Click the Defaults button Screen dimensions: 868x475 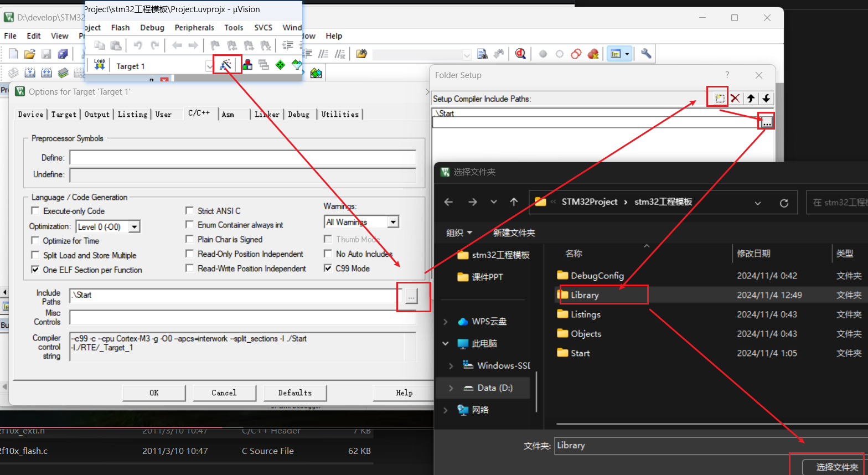tap(295, 393)
